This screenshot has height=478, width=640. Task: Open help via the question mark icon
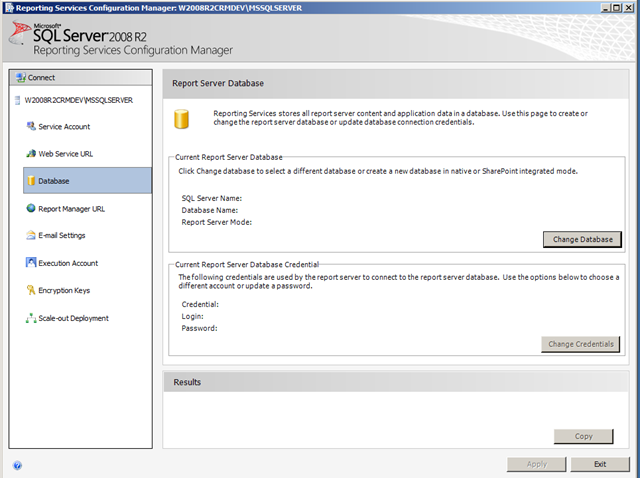click(x=18, y=465)
